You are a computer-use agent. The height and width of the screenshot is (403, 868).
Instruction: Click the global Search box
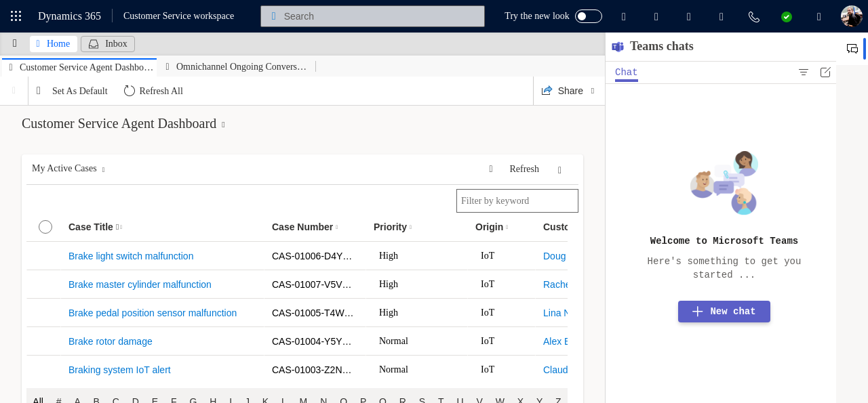point(372,16)
